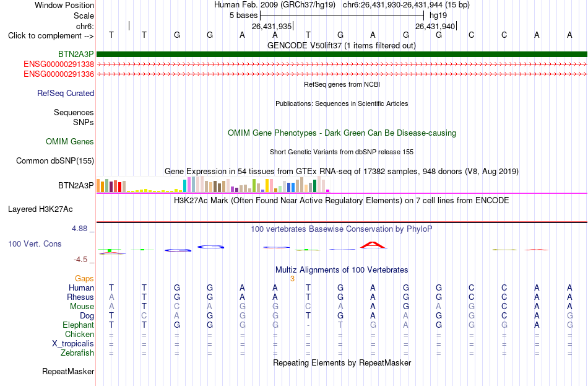The height and width of the screenshot is (386, 588).
Task: Click the RepeatMasker track label
Action: click(x=68, y=371)
